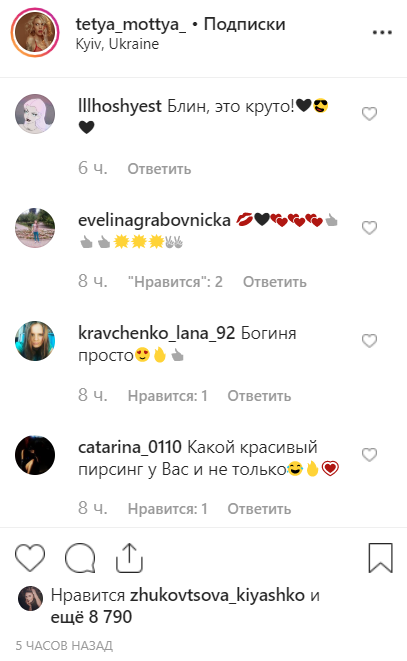Like the post with the heart icon

(30, 558)
